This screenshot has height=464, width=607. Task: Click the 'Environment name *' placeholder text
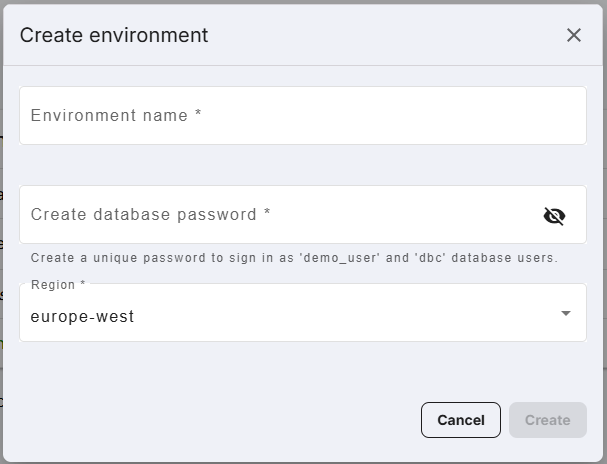(x=116, y=116)
